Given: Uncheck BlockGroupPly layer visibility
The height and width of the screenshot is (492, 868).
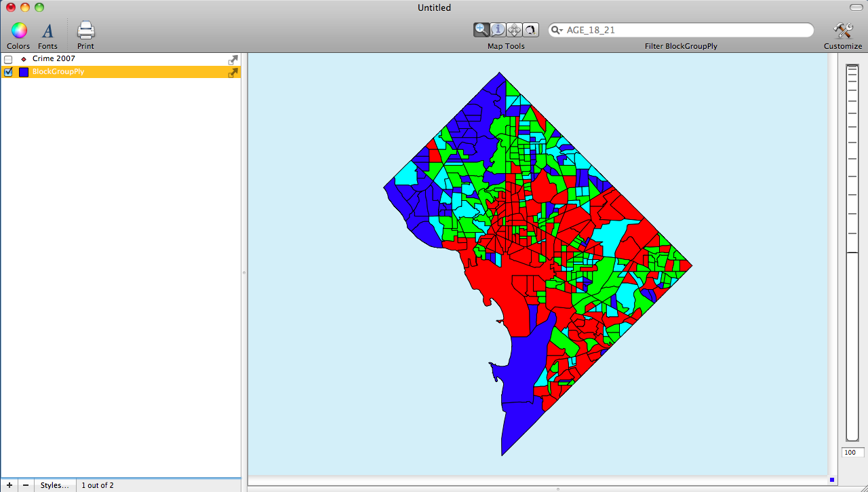Looking at the screenshot, I should (x=7, y=72).
